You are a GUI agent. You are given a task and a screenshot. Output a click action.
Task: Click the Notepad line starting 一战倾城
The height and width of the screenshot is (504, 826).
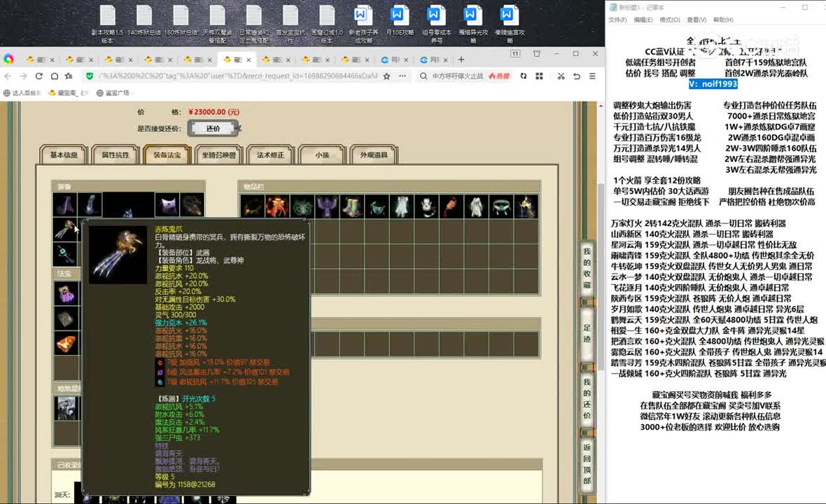(698, 373)
